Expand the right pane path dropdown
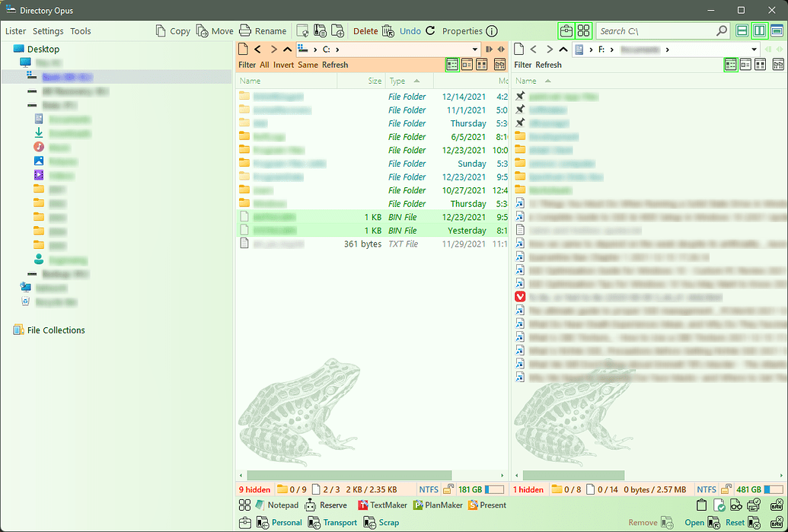 pyautogui.click(x=755, y=49)
